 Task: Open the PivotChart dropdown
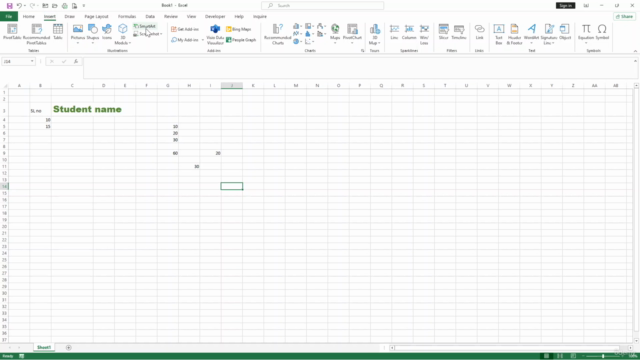point(352,43)
